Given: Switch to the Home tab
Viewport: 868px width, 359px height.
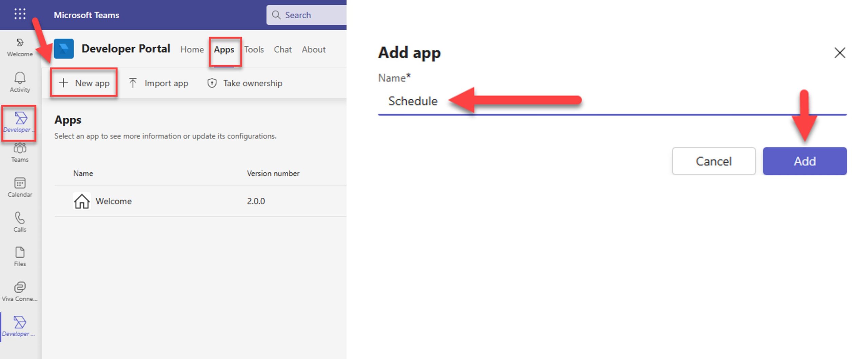Looking at the screenshot, I should coord(192,49).
